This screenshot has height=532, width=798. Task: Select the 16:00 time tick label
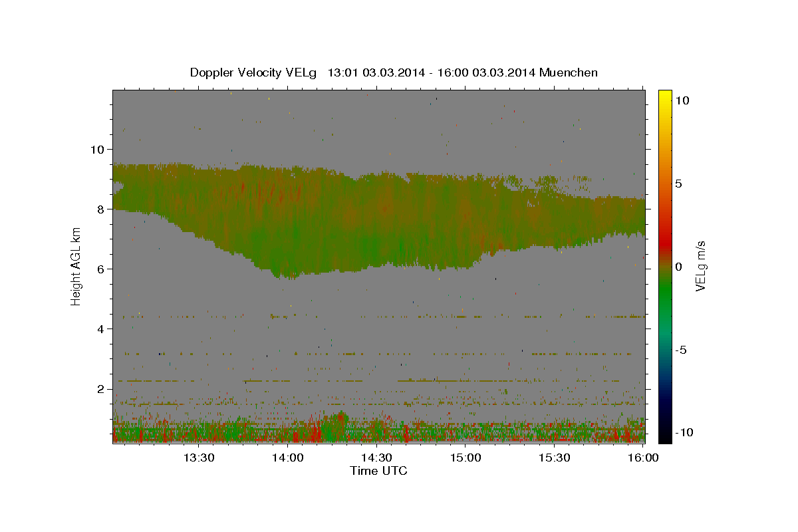pos(642,458)
